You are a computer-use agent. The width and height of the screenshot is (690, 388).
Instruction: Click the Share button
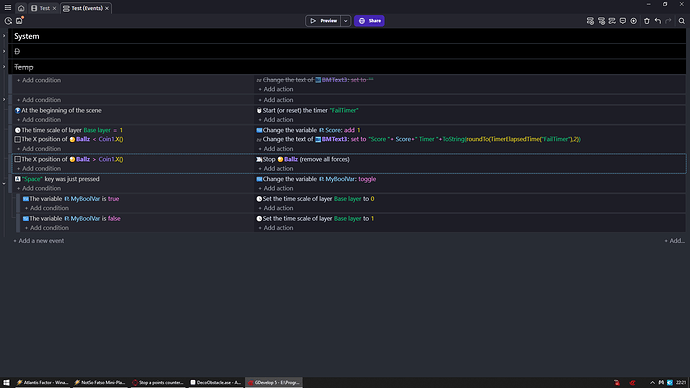tap(369, 21)
